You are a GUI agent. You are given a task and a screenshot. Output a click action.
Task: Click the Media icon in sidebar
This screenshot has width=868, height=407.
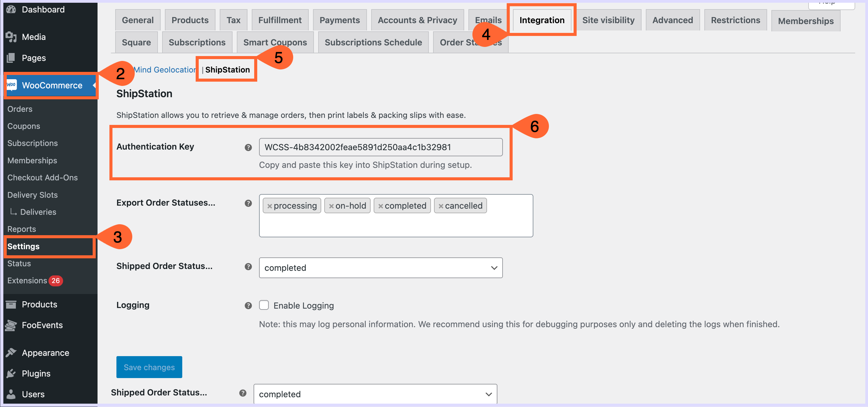coord(11,37)
